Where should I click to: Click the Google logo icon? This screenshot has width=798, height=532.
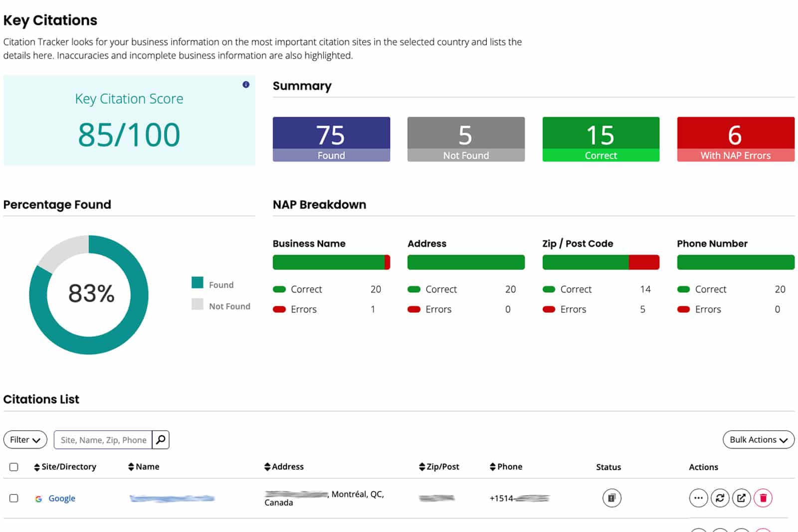pos(38,499)
